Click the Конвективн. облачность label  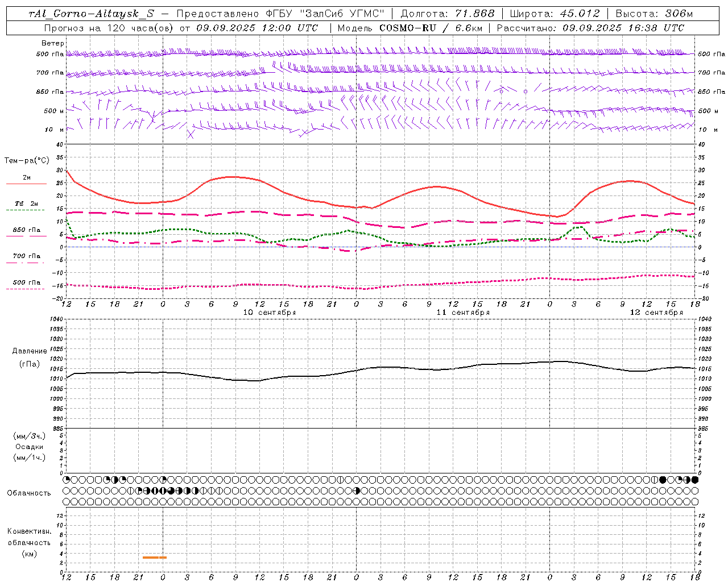29,537
